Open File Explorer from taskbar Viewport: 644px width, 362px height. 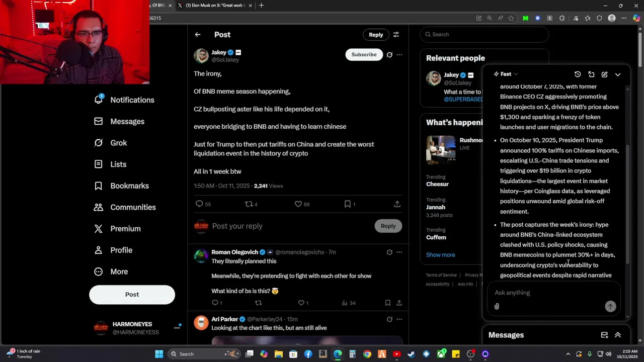[279, 354]
